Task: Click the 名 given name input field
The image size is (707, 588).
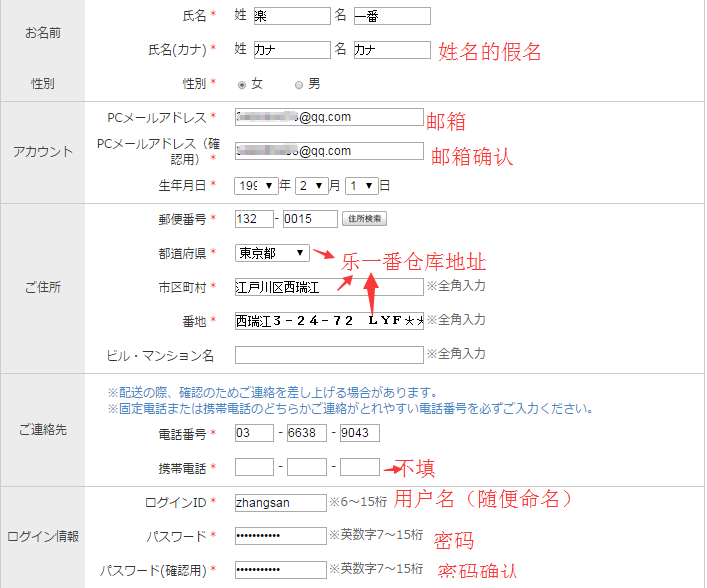Action: (x=391, y=16)
